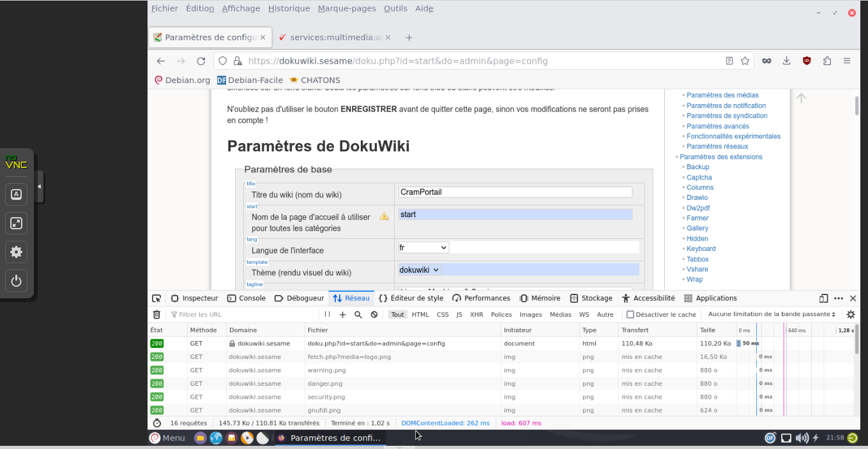
Task: Toggle reader view icon in address bar
Action: coord(729,61)
